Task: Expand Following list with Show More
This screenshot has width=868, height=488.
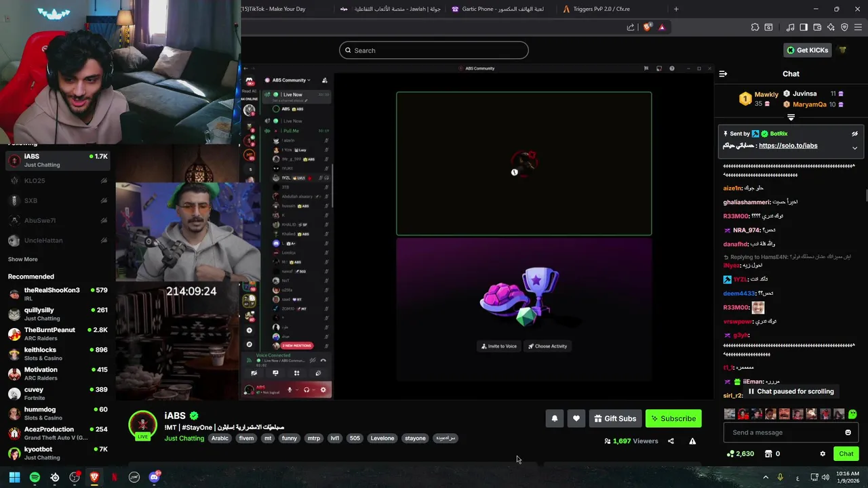Action: tap(22, 260)
